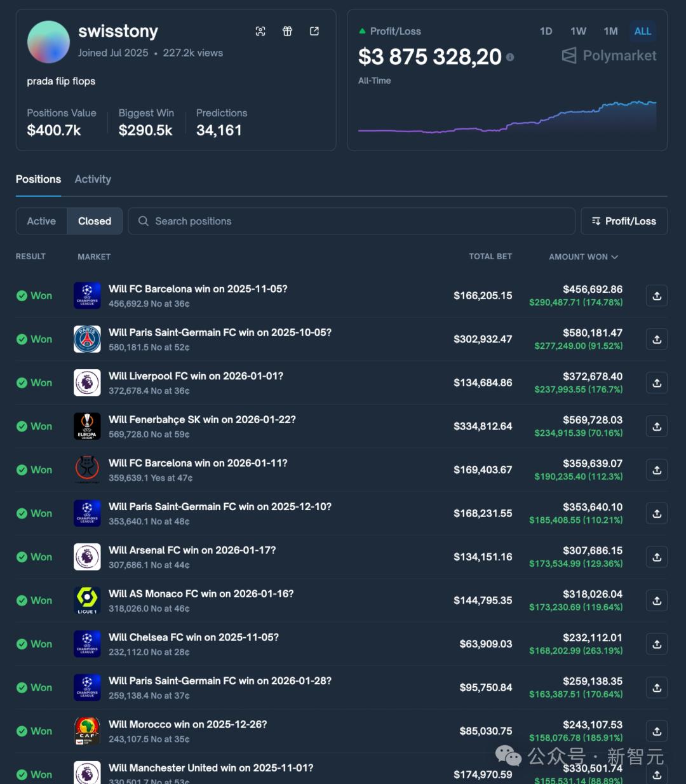The image size is (686, 784).
Task: Click the info icon next to profit total
Action: click(510, 57)
